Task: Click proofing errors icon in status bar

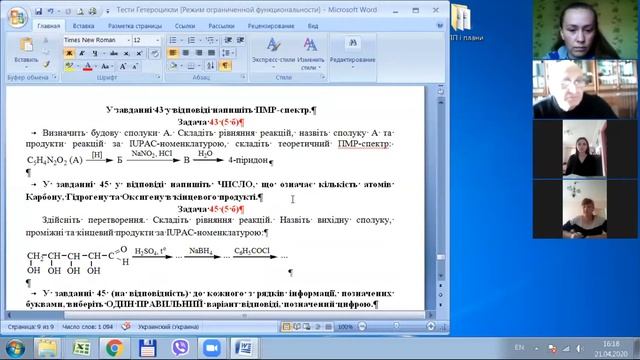Action: coord(126,327)
